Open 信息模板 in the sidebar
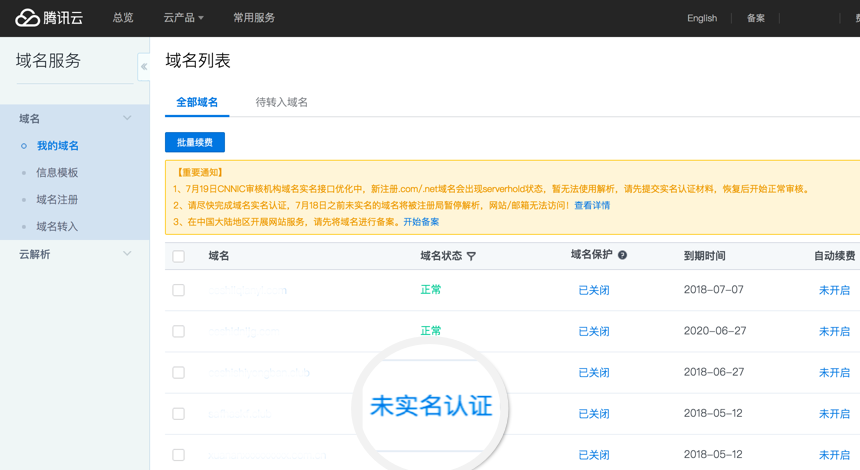This screenshot has height=470, width=860. [57, 172]
